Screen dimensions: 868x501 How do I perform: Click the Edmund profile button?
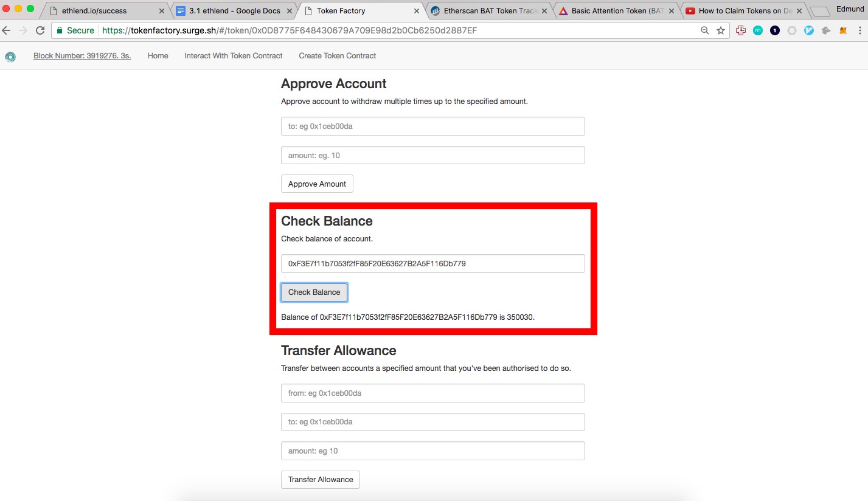850,9
